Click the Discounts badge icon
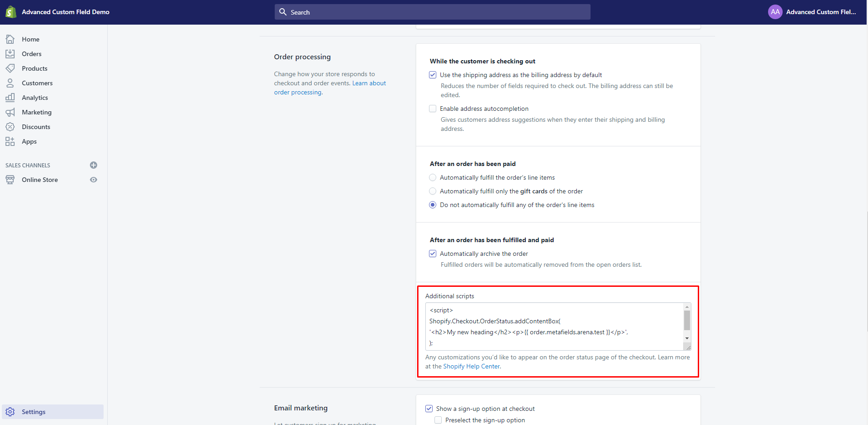The image size is (868, 425). [10, 127]
